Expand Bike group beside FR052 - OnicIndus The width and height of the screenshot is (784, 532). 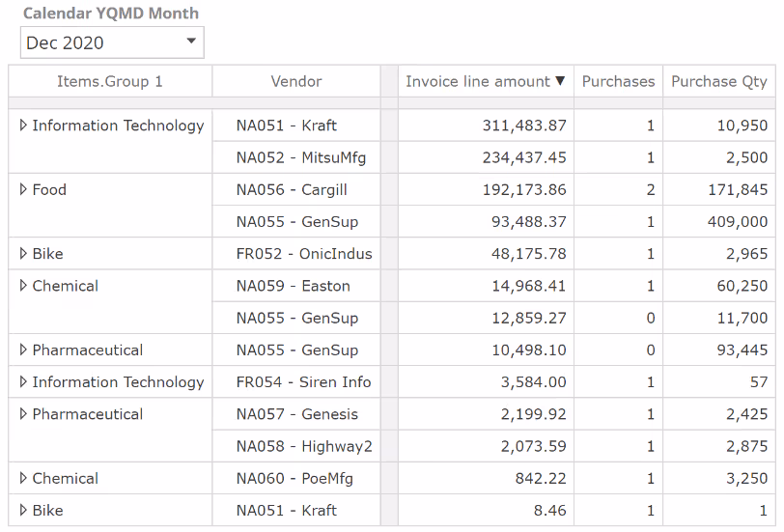coord(23,254)
